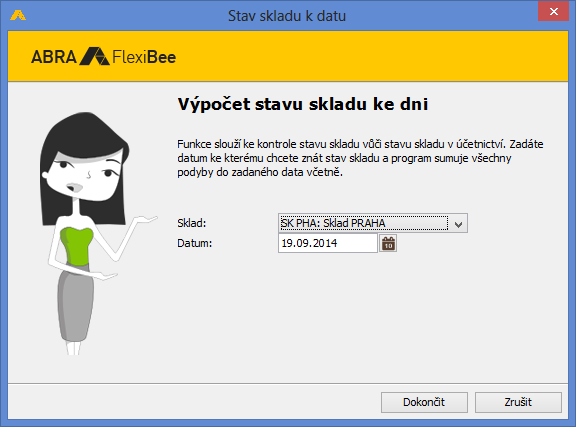Click the FlexiBee word in the yellow banner
576x427 pixels.
(144, 57)
